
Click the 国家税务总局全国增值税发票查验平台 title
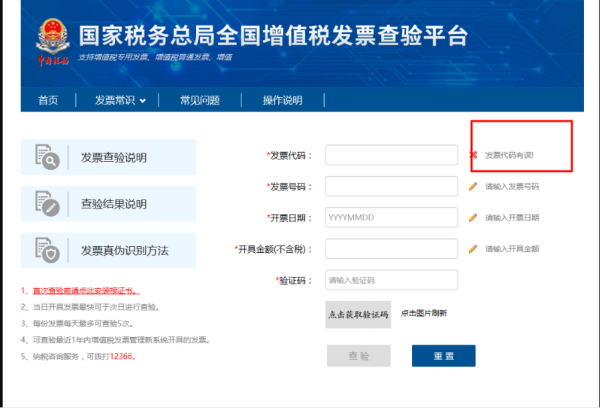[273, 36]
